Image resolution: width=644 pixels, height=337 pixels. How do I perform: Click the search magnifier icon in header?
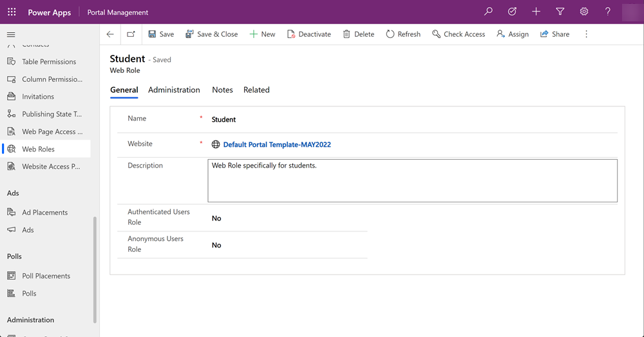tap(488, 12)
